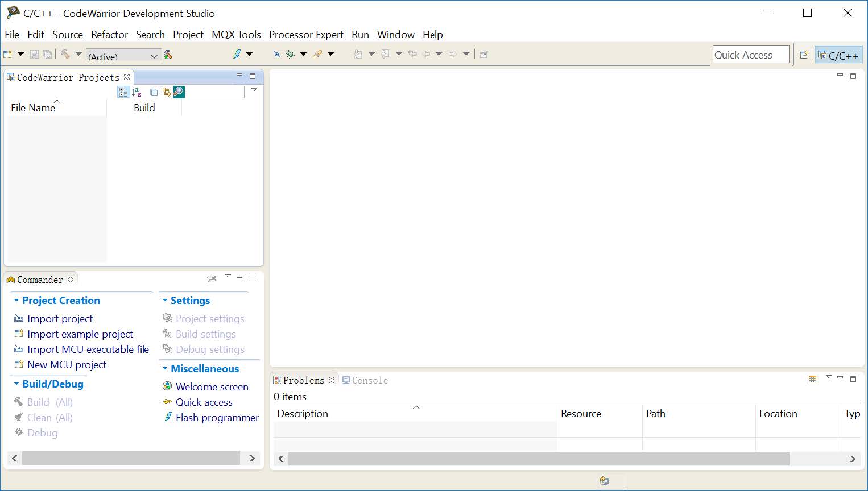Collapse the Project Creation section

tap(16, 301)
